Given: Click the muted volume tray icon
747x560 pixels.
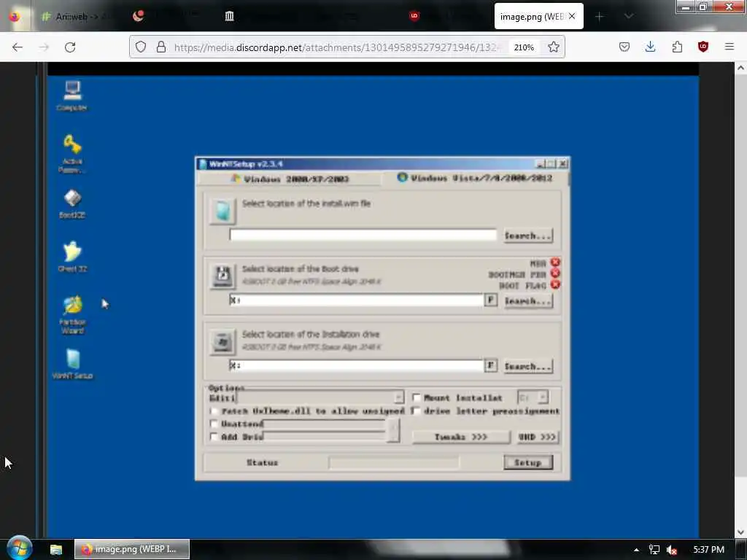Looking at the screenshot, I should (x=672, y=550).
